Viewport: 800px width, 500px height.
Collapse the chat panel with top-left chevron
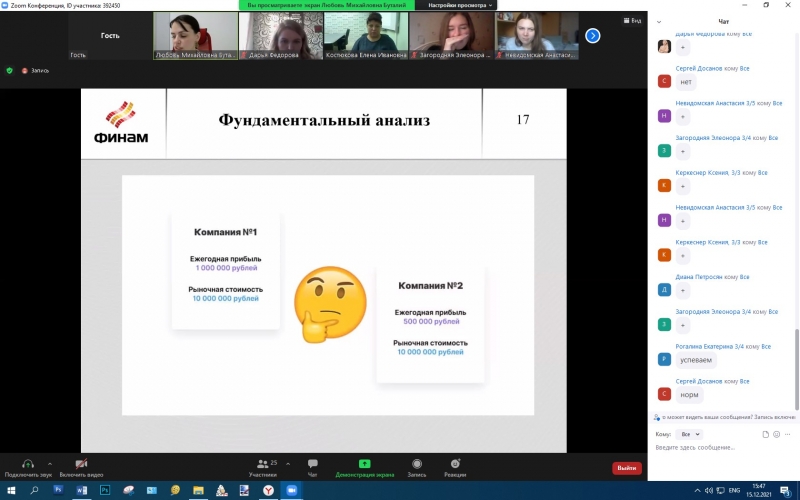tap(659, 21)
